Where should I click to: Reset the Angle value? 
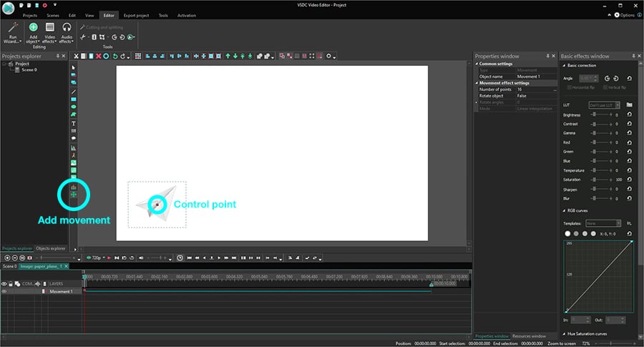[x=629, y=79]
